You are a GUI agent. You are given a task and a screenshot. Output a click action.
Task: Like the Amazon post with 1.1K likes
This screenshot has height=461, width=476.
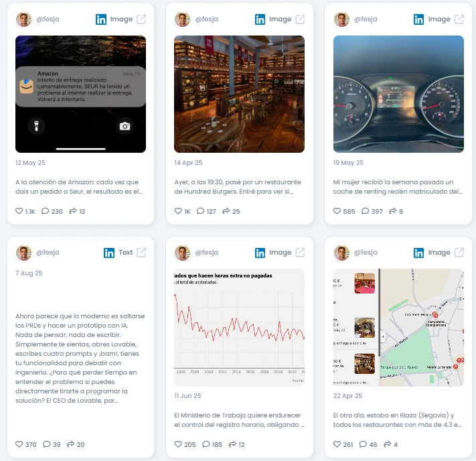19,211
